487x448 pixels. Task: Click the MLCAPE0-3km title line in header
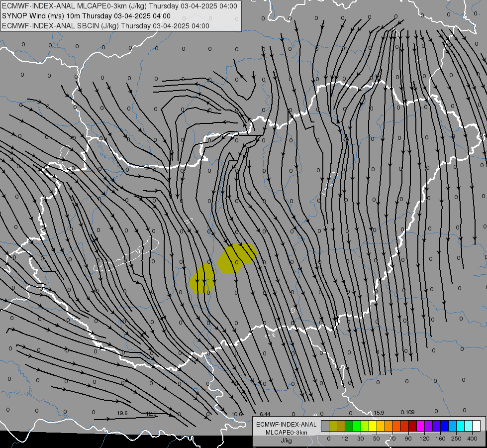pos(119,6)
